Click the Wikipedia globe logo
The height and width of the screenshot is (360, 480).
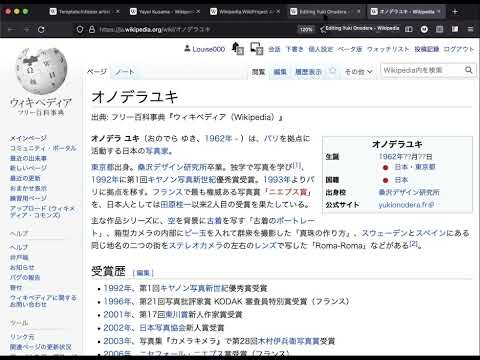click(42, 71)
